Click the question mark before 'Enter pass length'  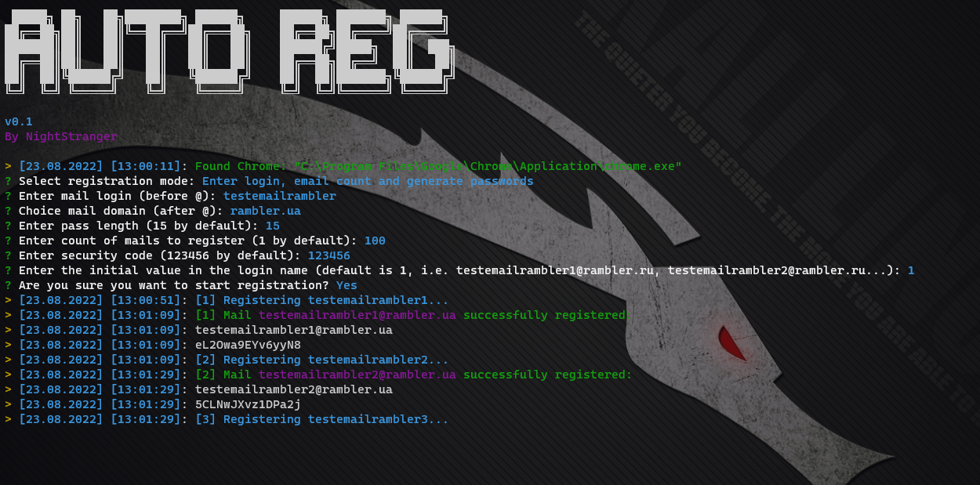[8, 226]
